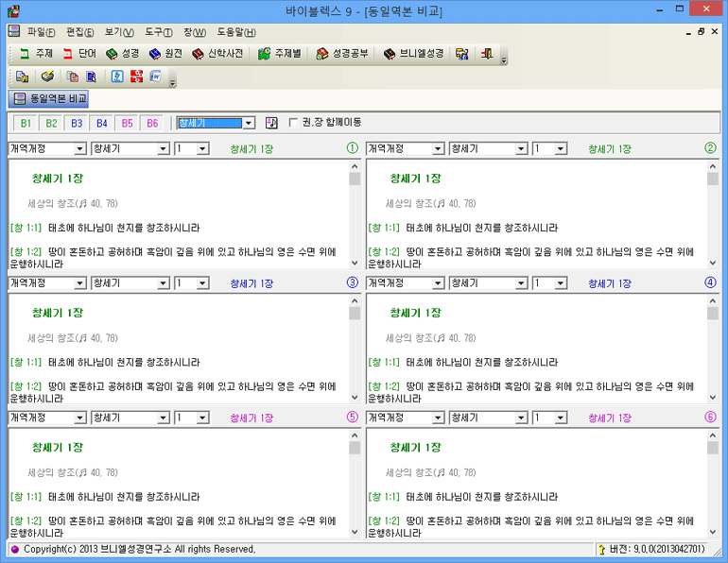Click the blue circled 3 panel marker
Image resolution: width=728 pixels, height=563 pixels.
pyautogui.click(x=353, y=282)
